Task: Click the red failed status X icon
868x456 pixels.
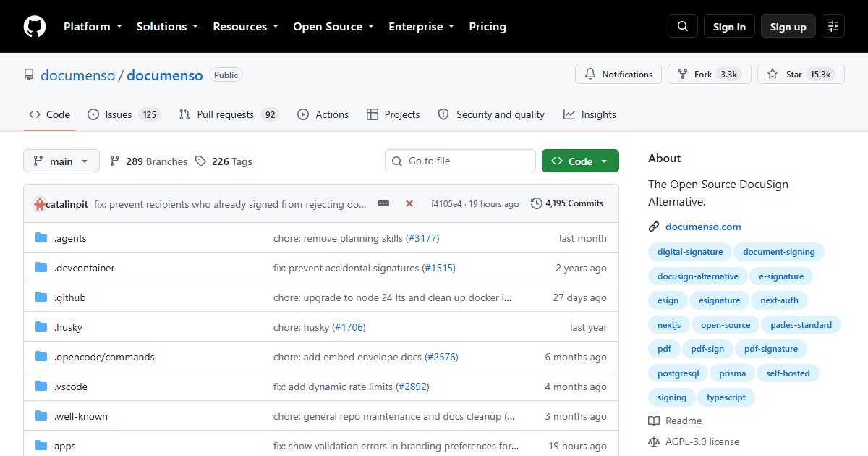Action: click(409, 204)
